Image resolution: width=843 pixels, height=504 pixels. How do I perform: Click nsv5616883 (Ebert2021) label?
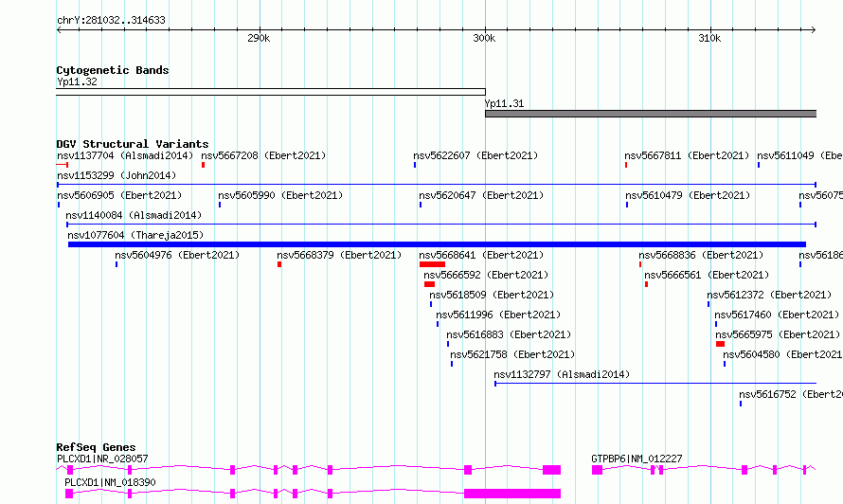pos(509,334)
